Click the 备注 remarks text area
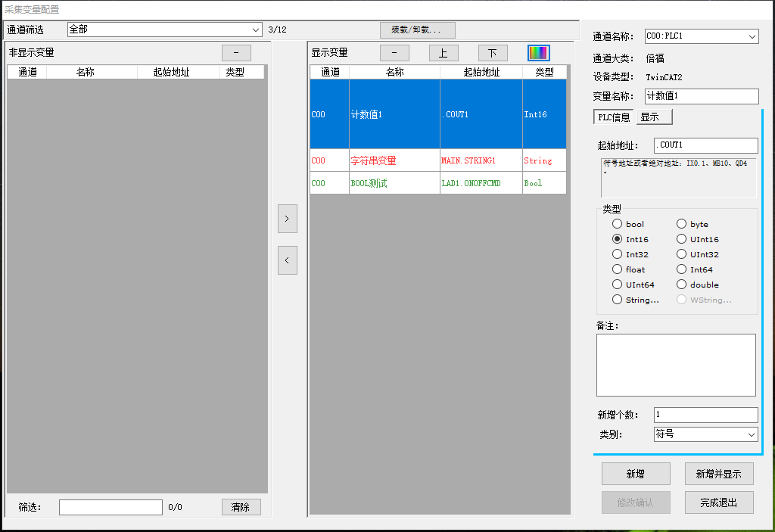 tap(675, 365)
